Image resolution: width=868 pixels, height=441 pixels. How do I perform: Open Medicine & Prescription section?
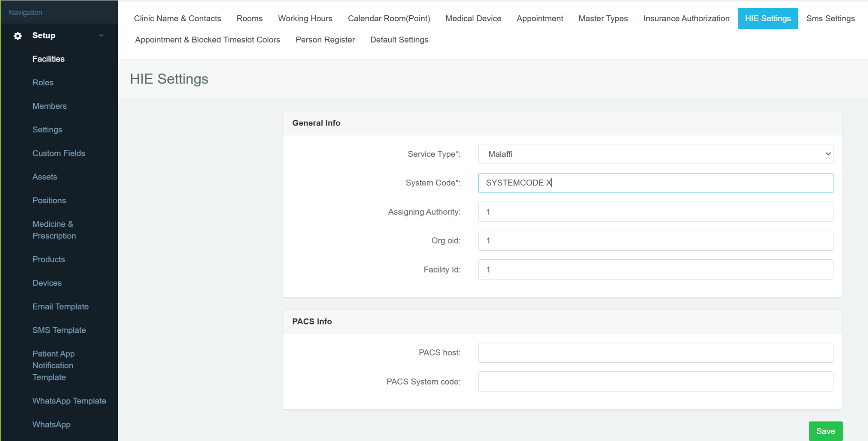(54, 230)
